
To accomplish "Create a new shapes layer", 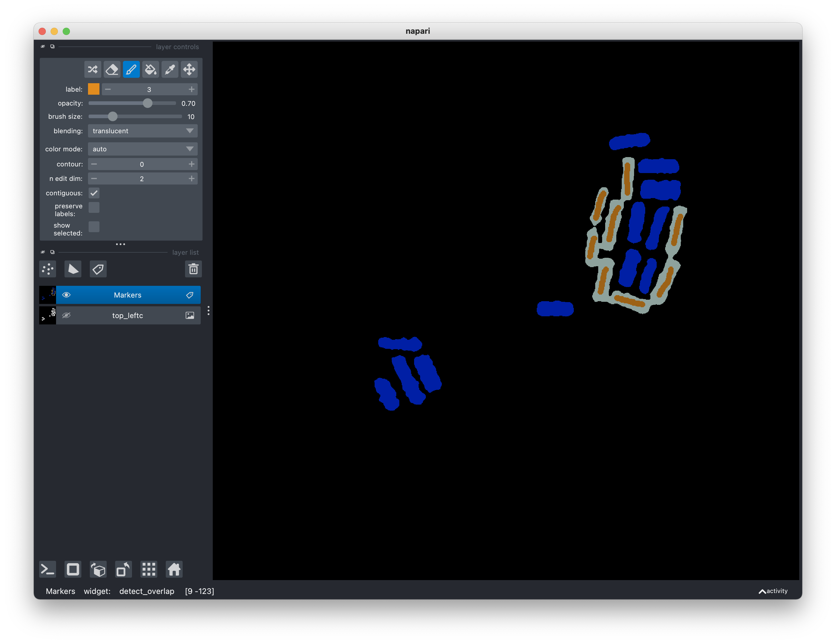I will (x=73, y=269).
